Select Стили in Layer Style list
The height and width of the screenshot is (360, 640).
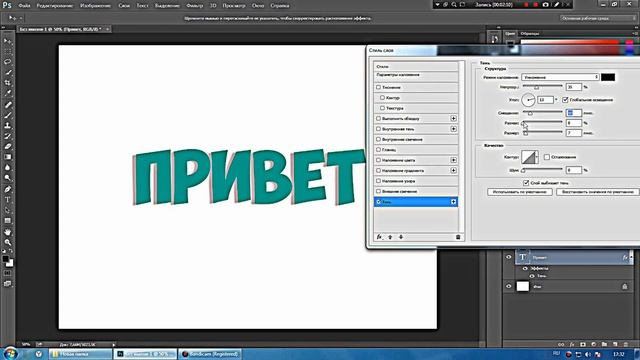tap(416, 67)
